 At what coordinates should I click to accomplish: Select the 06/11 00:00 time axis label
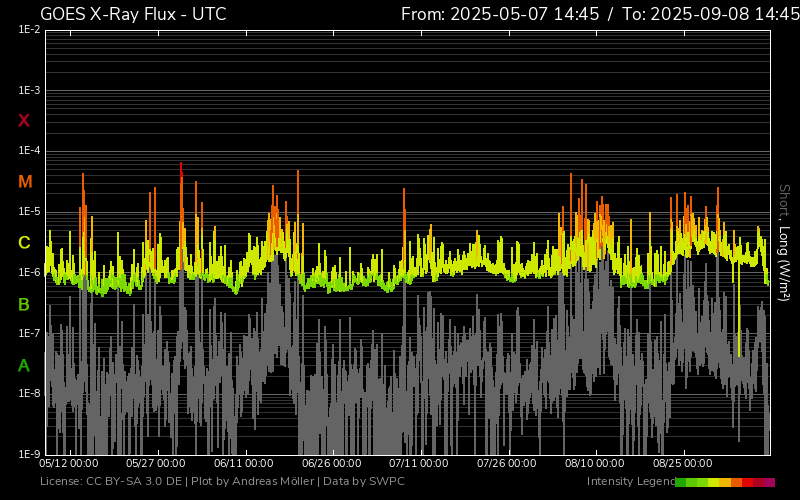pos(244,464)
